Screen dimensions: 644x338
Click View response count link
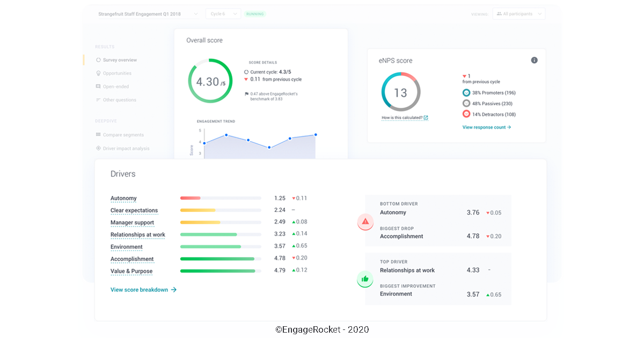point(486,127)
